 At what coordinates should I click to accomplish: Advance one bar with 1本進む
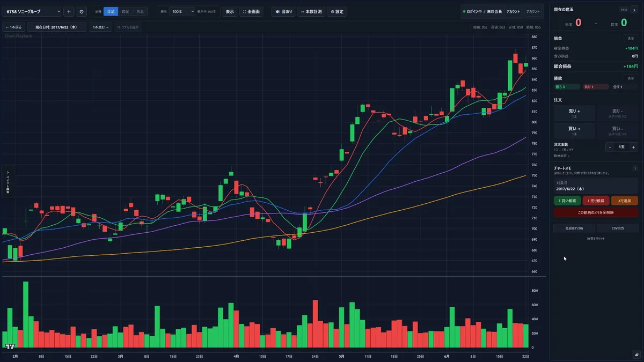click(x=100, y=27)
